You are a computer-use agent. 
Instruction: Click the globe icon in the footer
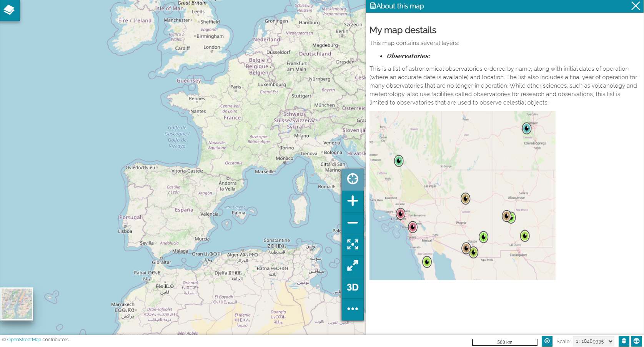coord(637,341)
